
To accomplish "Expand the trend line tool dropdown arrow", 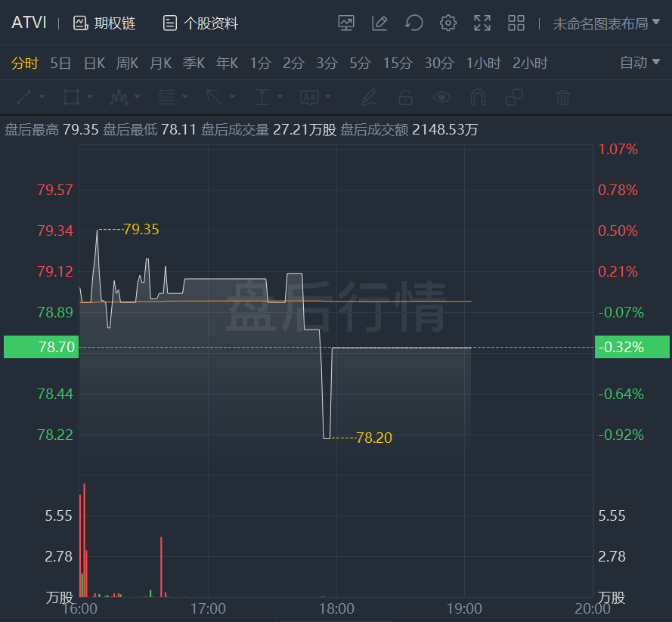I will 42,97.
